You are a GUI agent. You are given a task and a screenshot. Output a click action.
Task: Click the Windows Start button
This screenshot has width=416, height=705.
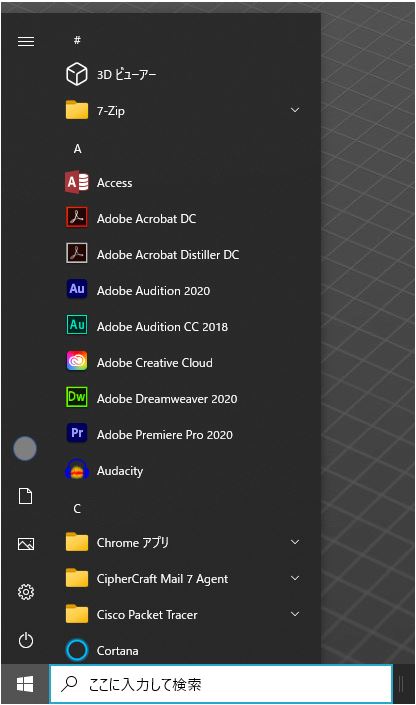pyautogui.click(x=25, y=684)
